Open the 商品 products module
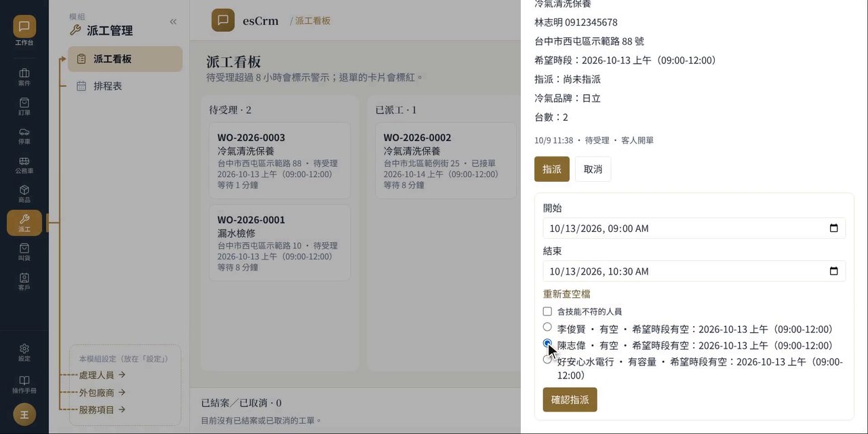Screen dimensions: 868x434 click(x=24, y=194)
